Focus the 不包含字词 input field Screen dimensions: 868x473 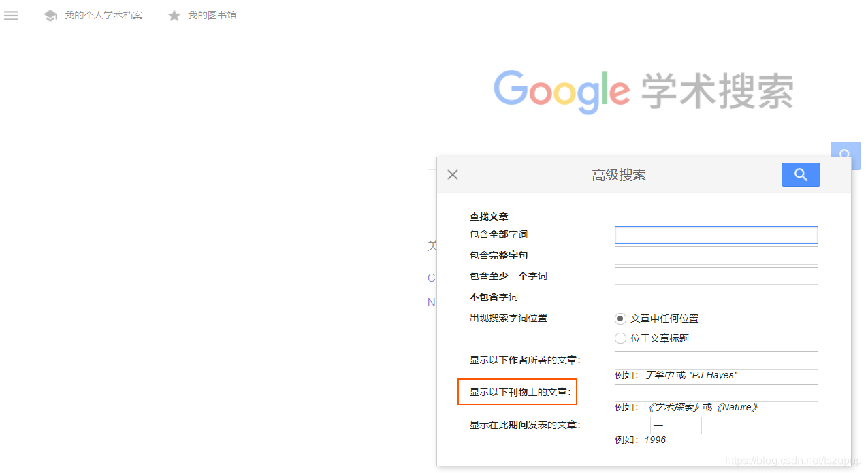[716, 297]
